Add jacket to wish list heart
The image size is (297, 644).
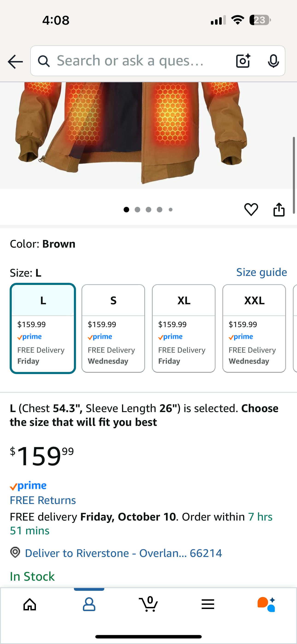point(251,209)
